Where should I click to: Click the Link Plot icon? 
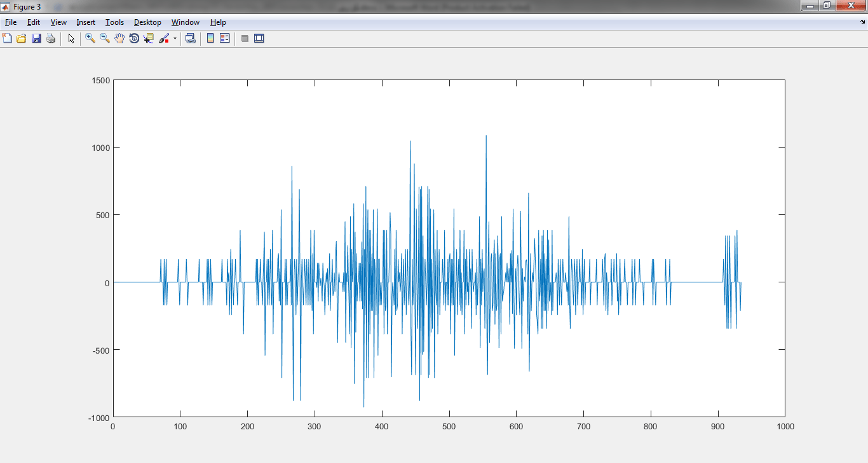pyautogui.click(x=190, y=38)
